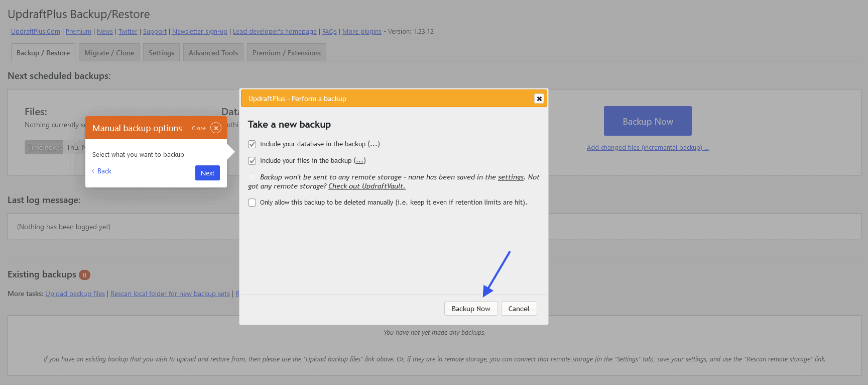
Task: Open the Check out UpdraftVault link
Action: click(366, 186)
